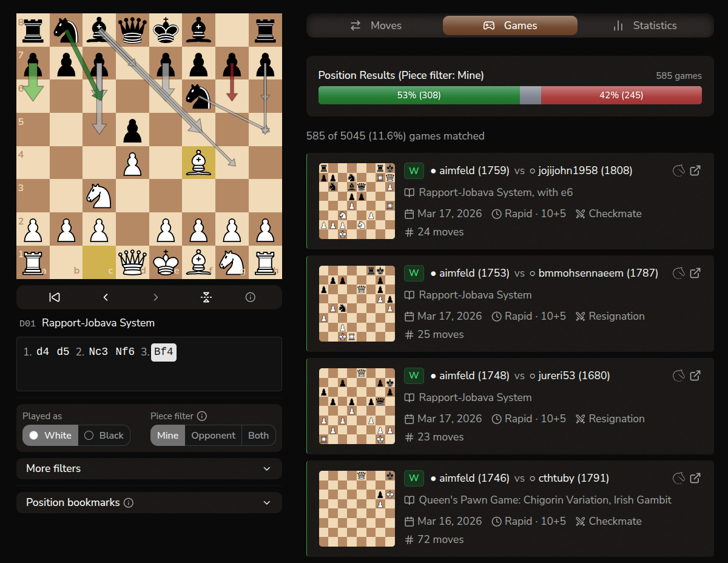This screenshot has width=728, height=563.
Task: Click the green wins segment of results bar
Action: click(419, 95)
